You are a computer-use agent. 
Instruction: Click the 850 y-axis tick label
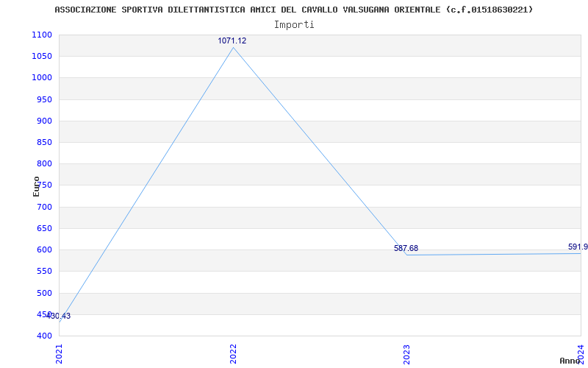(x=44, y=142)
